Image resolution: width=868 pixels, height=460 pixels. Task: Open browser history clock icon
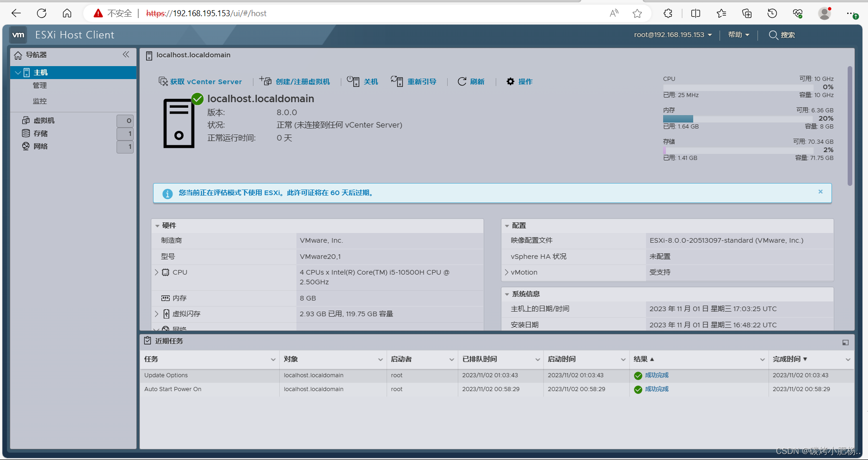click(x=772, y=13)
